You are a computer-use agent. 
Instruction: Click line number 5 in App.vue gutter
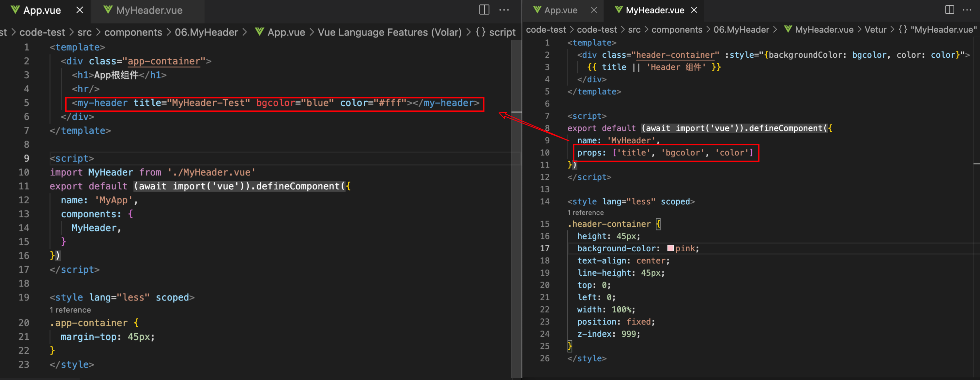[27, 103]
